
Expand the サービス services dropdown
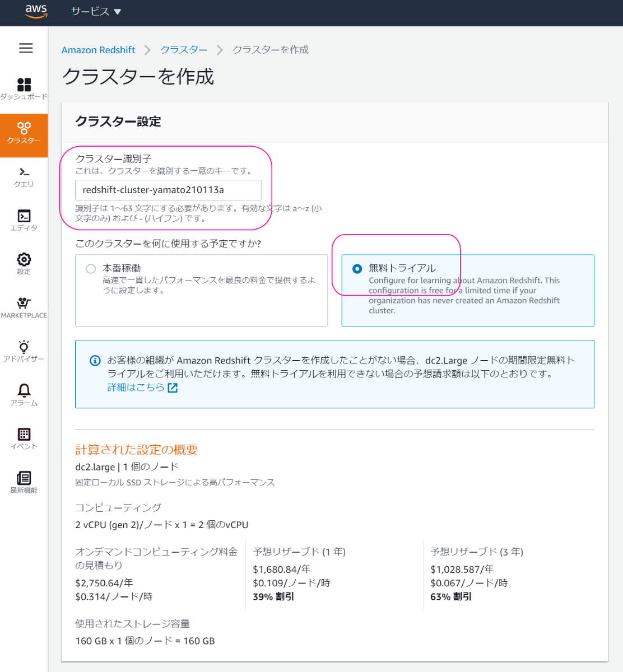coord(96,12)
